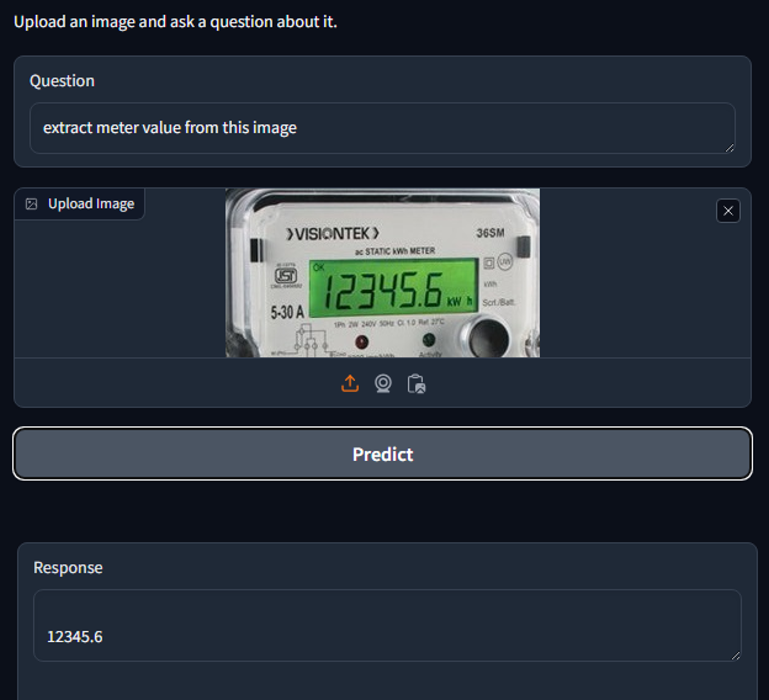Select the webcam capture icon
Image resolution: width=769 pixels, height=700 pixels.
click(383, 383)
